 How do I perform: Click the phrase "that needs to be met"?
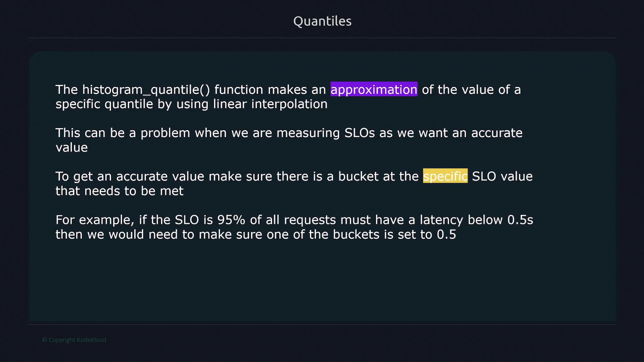coord(119,191)
